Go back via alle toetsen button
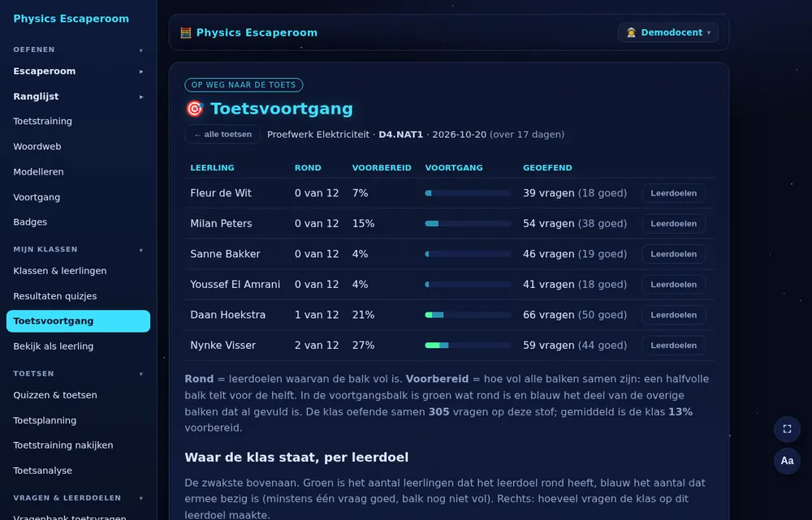 click(222, 135)
